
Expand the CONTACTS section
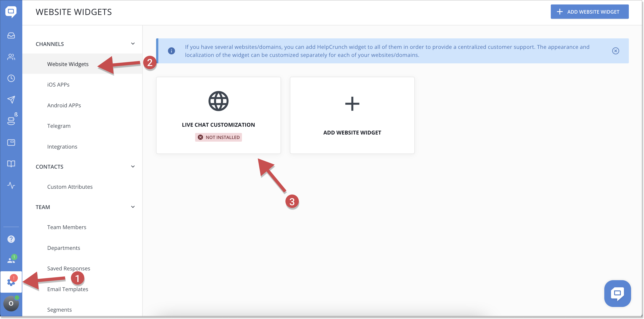pyautogui.click(x=133, y=166)
